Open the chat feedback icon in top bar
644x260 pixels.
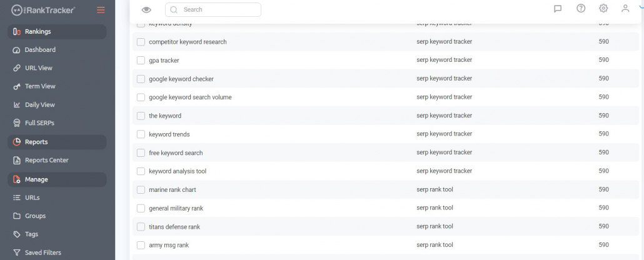click(558, 9)
